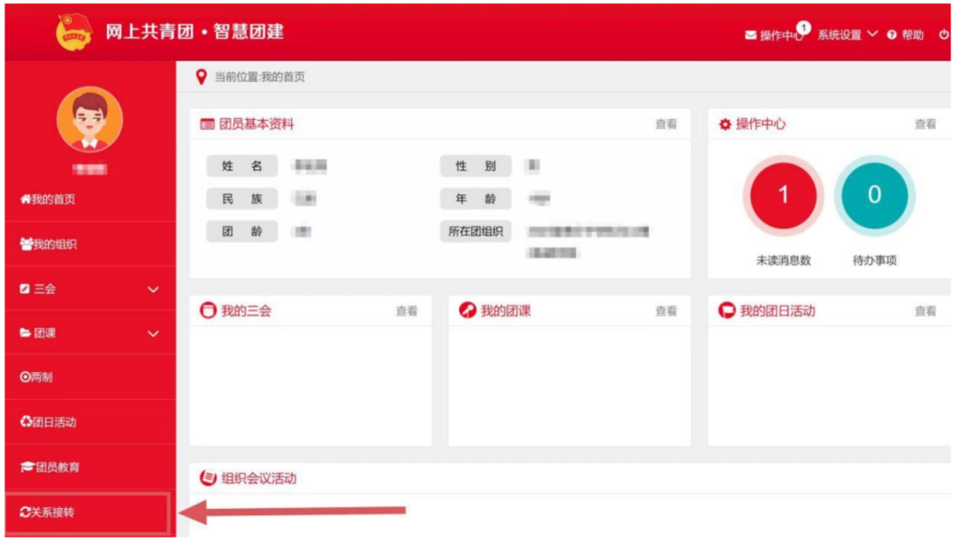980x546 pixels.
Task: Click the 我的团日活动 panel icon
Action: click(x=727, y=311)
